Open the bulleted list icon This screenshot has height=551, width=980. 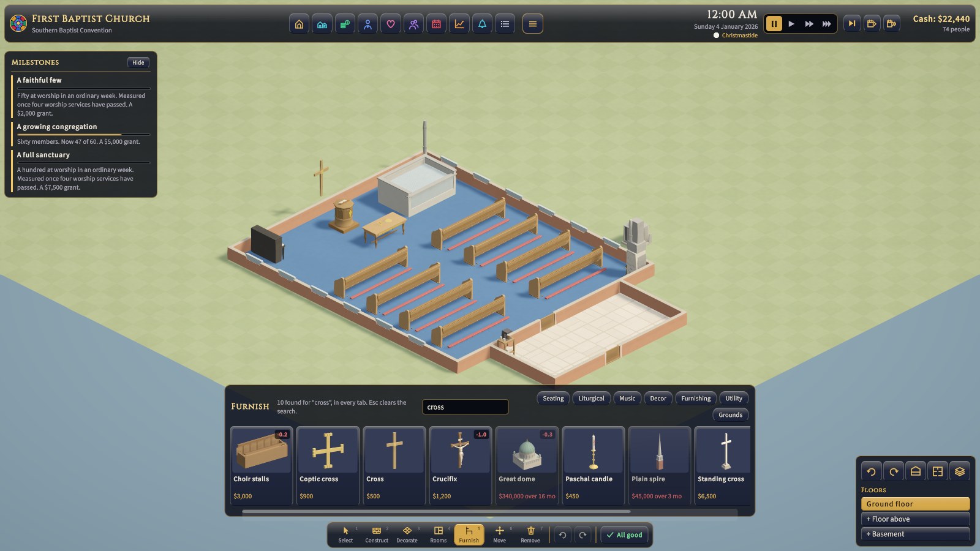click(x=505, y=24)
